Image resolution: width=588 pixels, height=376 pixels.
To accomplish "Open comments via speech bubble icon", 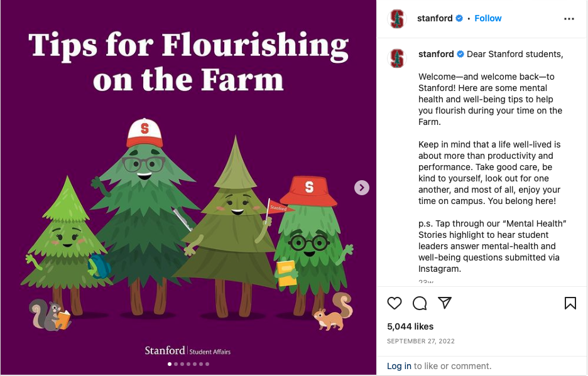I will [420, 304].
